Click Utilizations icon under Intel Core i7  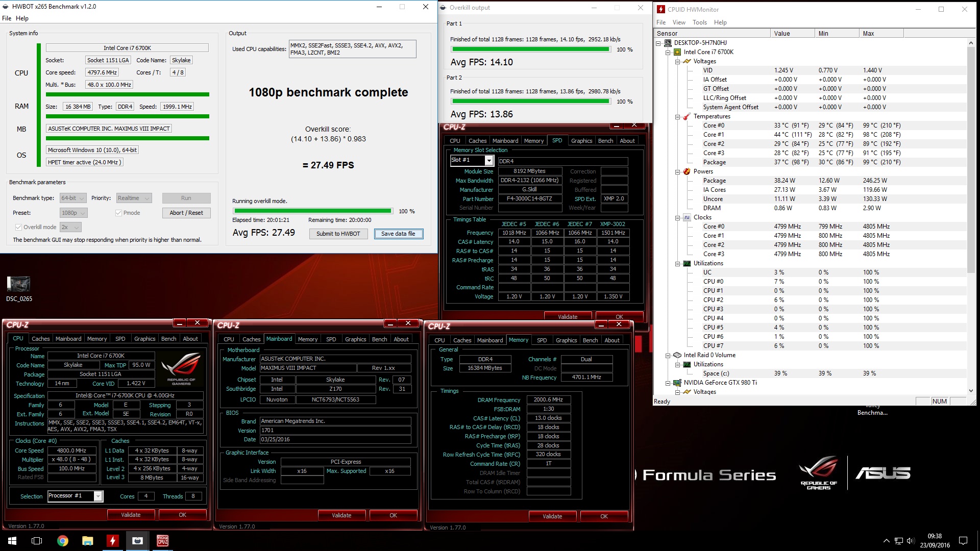[687, 263]
